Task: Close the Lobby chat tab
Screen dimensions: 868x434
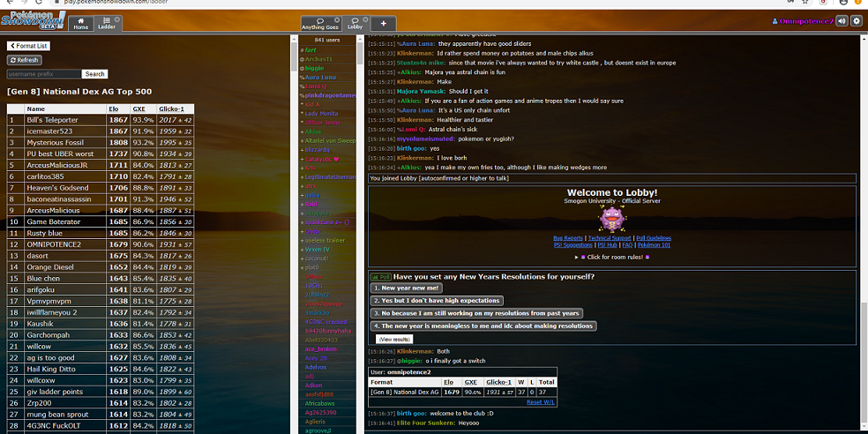Action: [x=365, y=19]
